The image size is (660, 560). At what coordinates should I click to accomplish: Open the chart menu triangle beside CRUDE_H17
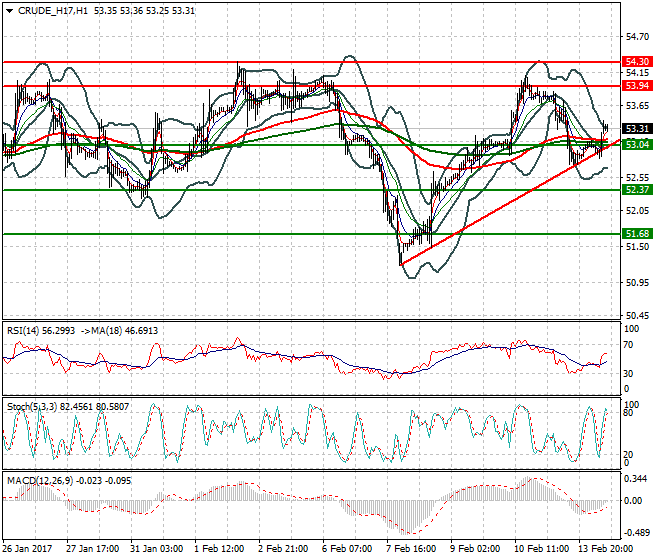click(x=10, y=11)
